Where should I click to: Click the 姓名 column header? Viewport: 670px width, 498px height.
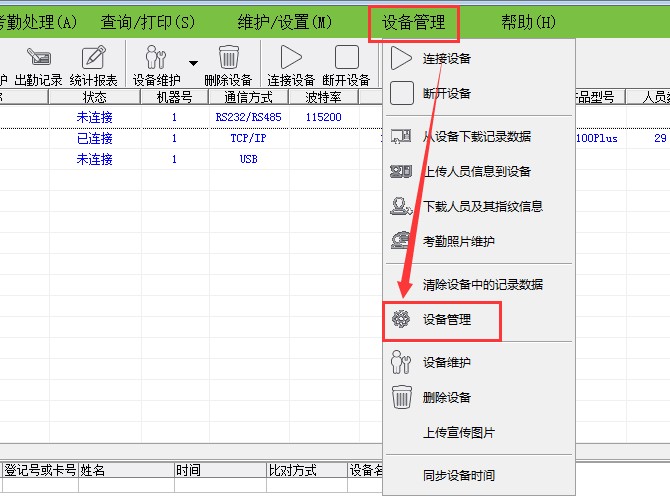point(126,470)
